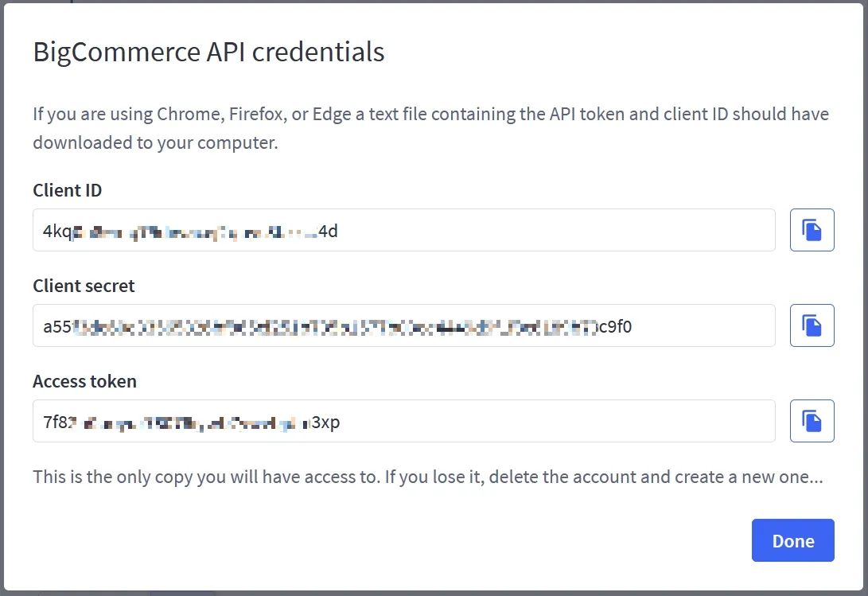Click "This is the only copy" warning text

pos(111,477)
